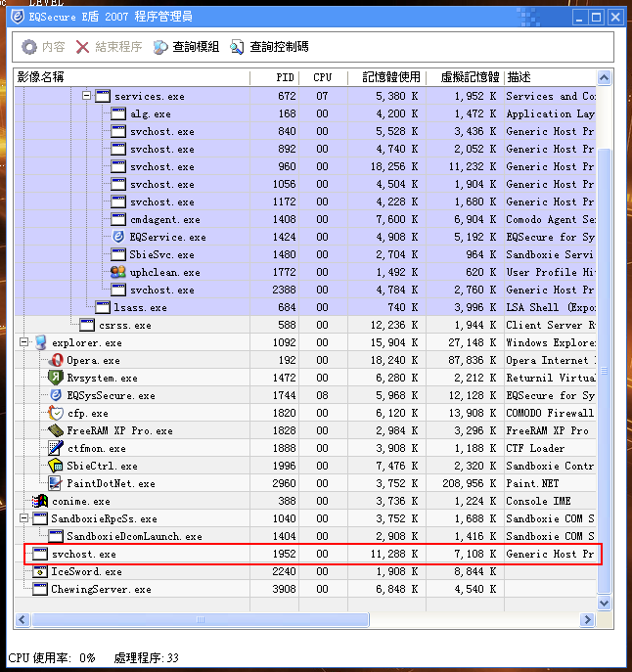632x672 pixels.
Task: Click virtual memory value 208,956 K
Action: pyautogui.click(x=469, y=483)
